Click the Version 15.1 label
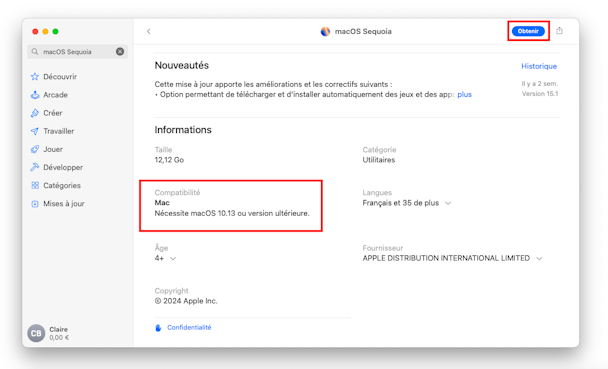The width and height of the screenshot is (608, 369). (x=540, y=94)
